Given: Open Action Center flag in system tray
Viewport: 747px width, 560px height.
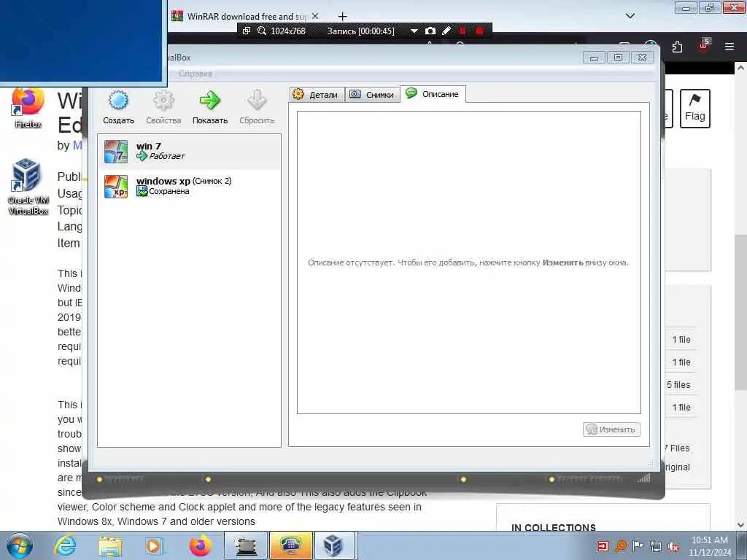Looking at the screenshot, I should point(638,546).
